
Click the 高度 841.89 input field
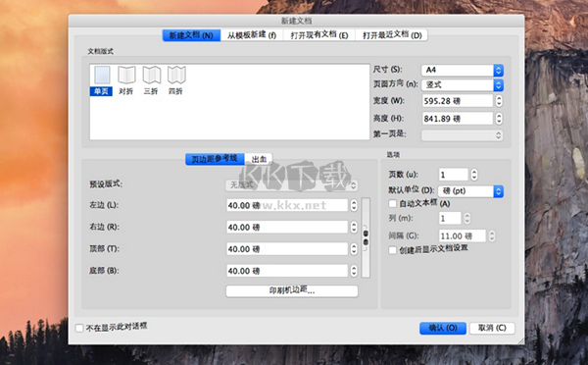click(457, 119)
